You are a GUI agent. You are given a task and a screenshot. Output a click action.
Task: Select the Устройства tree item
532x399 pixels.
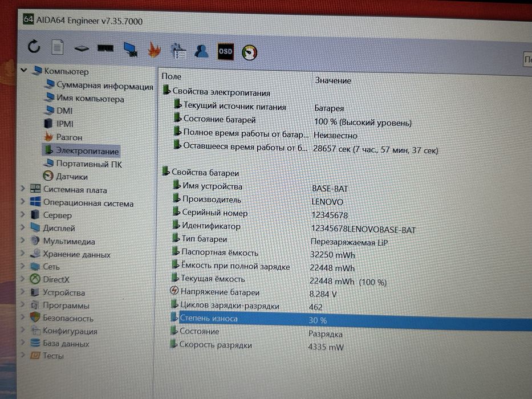tap(58, 292)
